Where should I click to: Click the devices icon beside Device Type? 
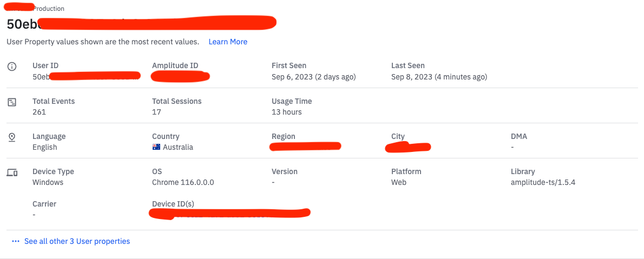[12, 172]
